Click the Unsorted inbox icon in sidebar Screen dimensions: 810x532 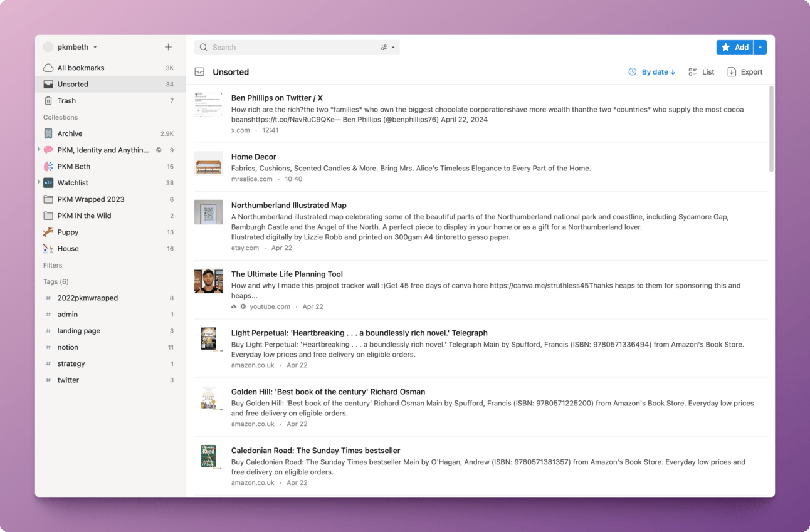point(48,84)
